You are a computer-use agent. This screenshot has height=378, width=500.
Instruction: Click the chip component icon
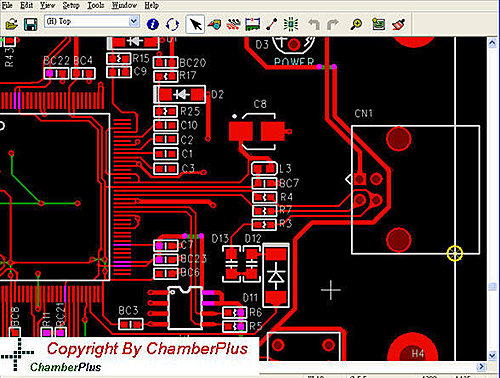[291, 24]
